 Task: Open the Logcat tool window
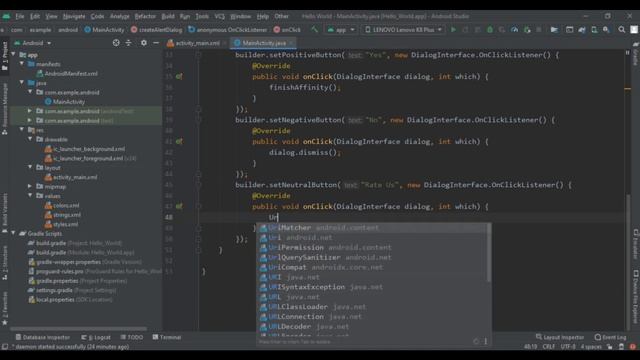point(96,337)
